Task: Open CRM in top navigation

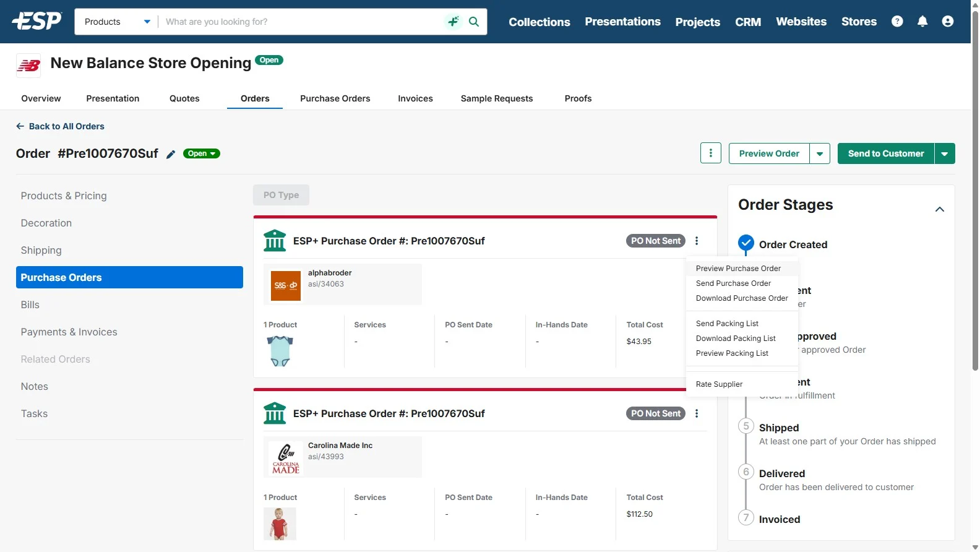Action: tap(748, 22)
